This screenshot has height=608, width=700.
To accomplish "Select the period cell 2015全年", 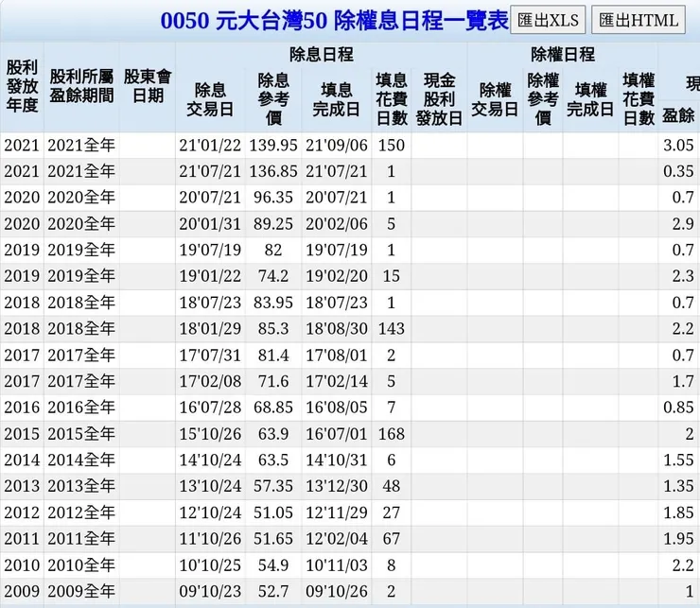I will coord(81,434).
